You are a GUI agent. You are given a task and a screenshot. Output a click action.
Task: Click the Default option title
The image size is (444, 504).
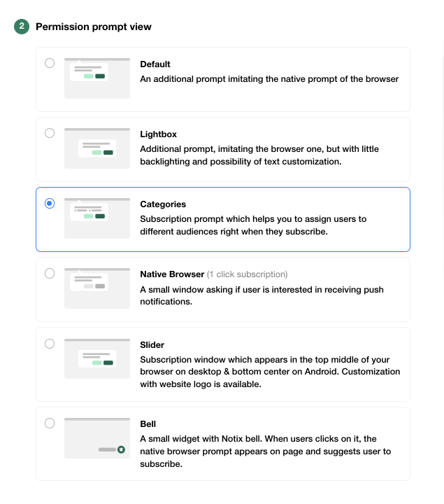[x=155, y=64]
